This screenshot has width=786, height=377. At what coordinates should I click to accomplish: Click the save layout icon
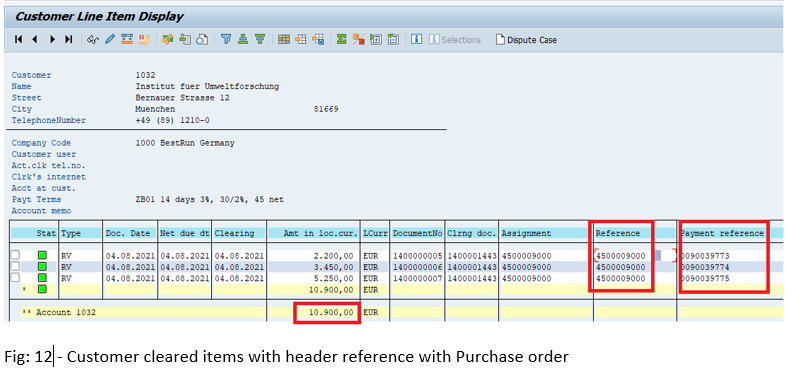click(318, 40)
